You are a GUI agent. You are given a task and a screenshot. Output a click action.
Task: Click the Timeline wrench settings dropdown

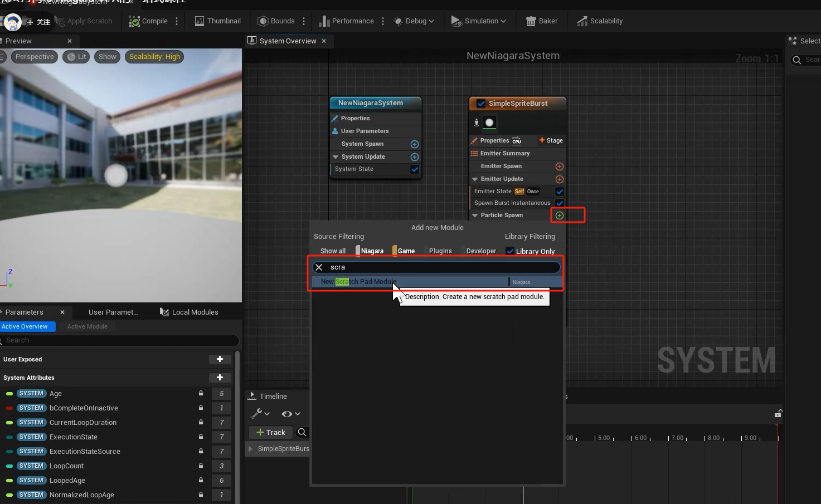(x=260, y=414)
